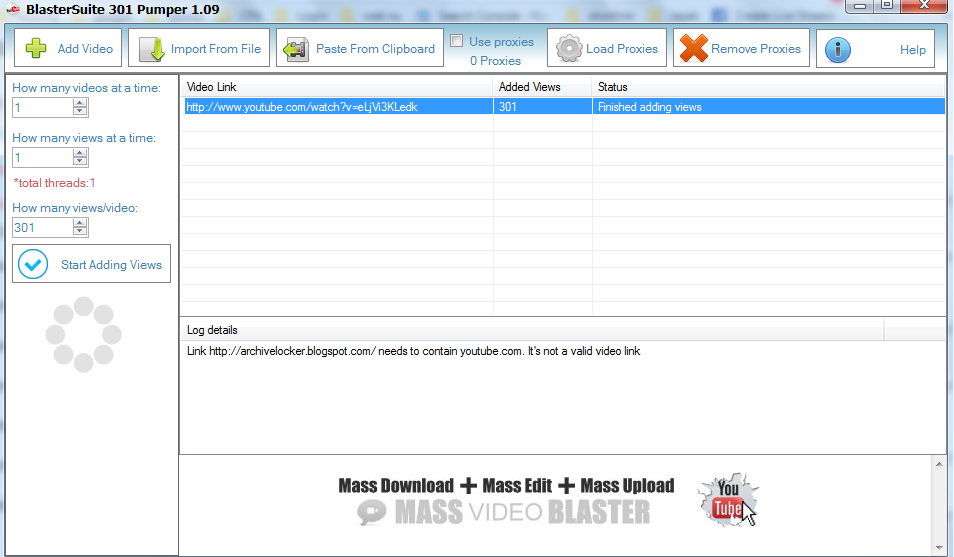Screen dimensions: 954x557
Task: Maximize the BlasterSuite window
Action: (x=886, y=5)
